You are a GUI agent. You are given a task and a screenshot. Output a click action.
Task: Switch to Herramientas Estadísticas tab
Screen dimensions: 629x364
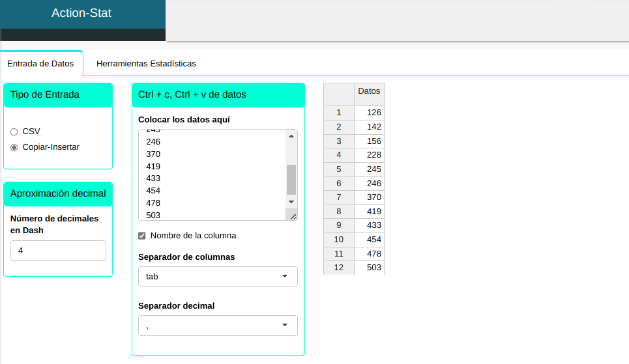point(146,64)
